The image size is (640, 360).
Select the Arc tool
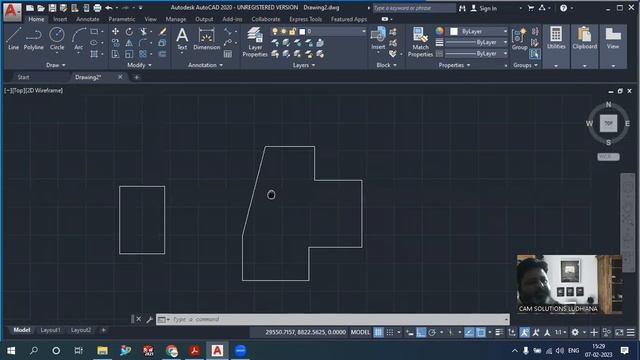(x=78, y=39)
